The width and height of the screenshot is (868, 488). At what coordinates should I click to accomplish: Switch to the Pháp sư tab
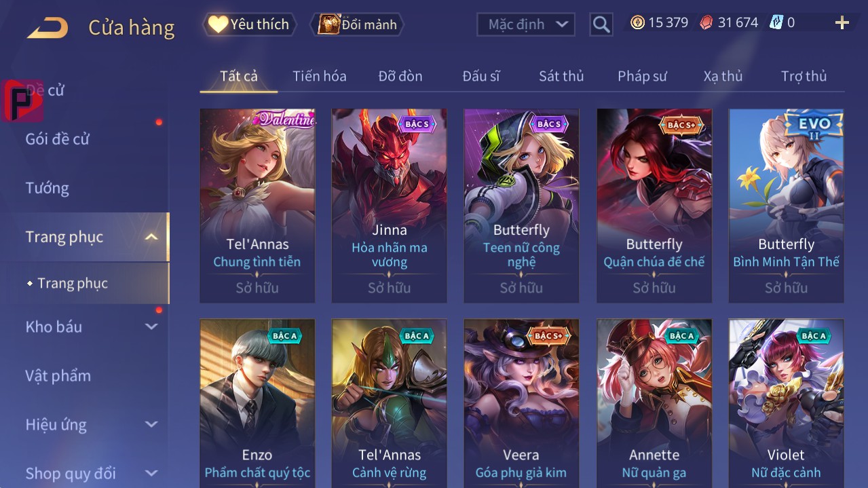[x=642, y=76]
